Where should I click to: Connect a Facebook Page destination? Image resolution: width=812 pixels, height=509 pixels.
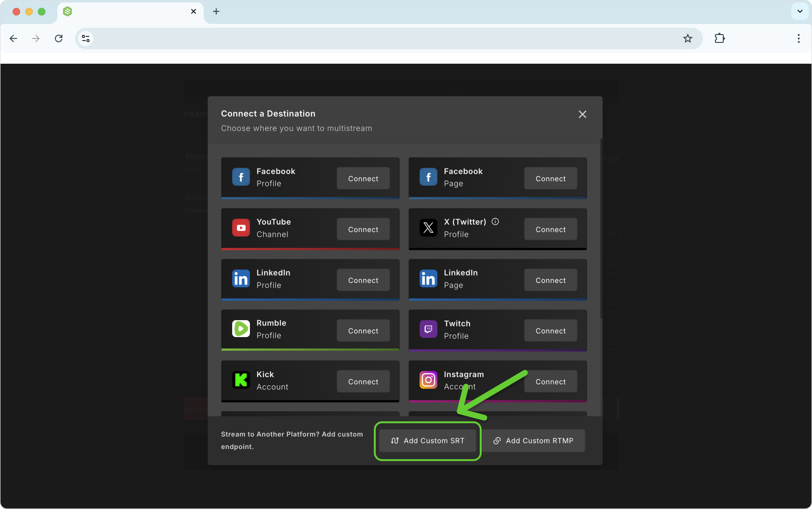[551, 178]
